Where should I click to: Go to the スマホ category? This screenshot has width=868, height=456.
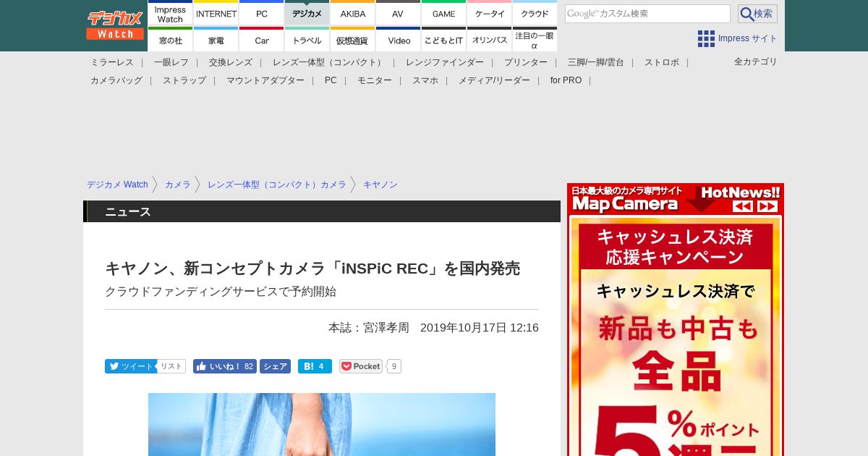click(425, 80)
